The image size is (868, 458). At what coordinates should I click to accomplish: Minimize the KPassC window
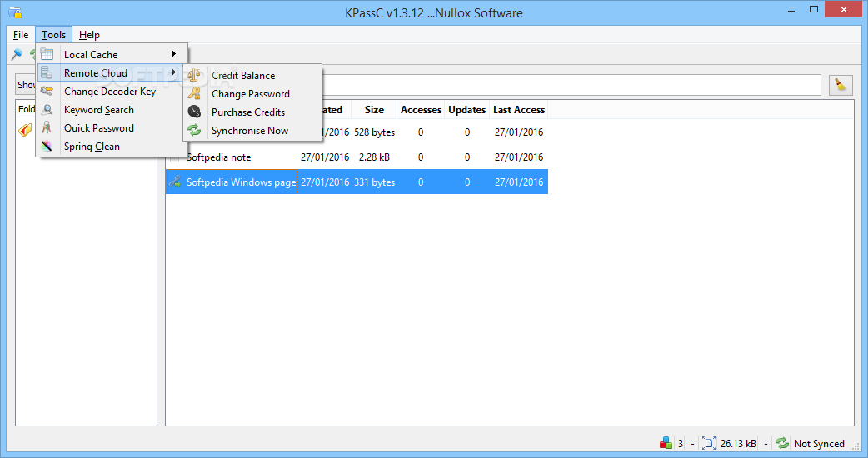pyautogui.click(x=791, y=10)
